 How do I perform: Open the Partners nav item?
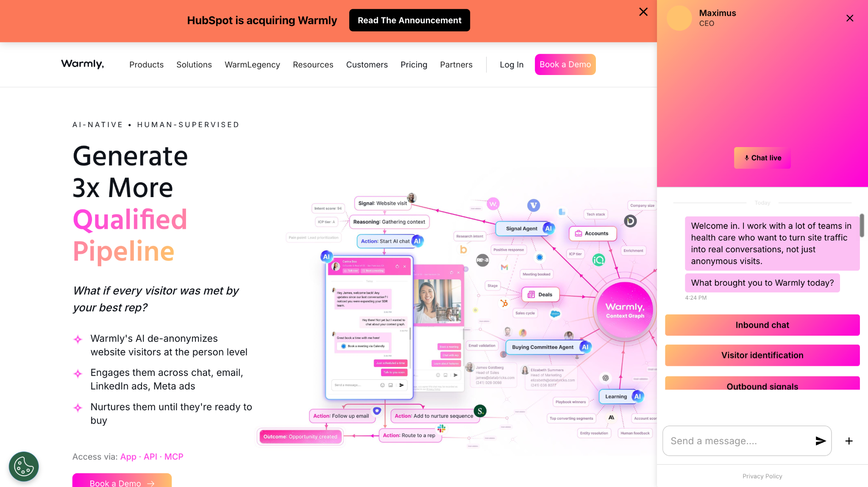coord(456,64)
